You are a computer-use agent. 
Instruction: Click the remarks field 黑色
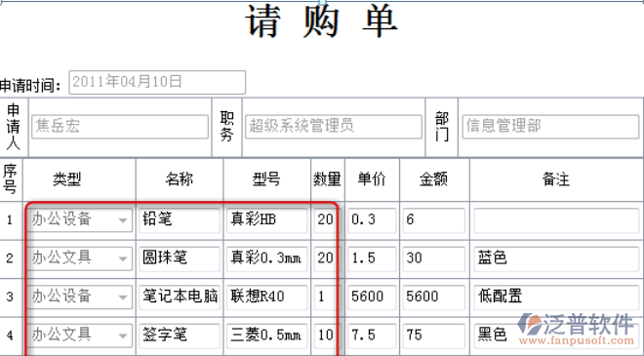(556, 336)
